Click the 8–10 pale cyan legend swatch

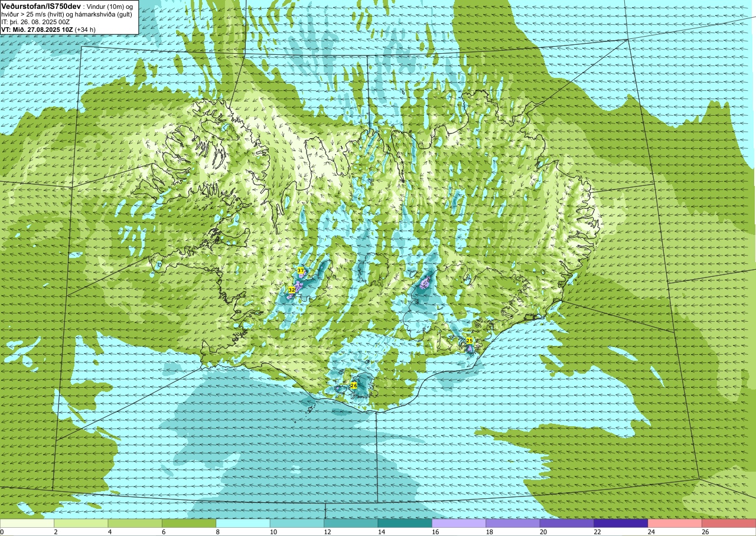(243, 524)
